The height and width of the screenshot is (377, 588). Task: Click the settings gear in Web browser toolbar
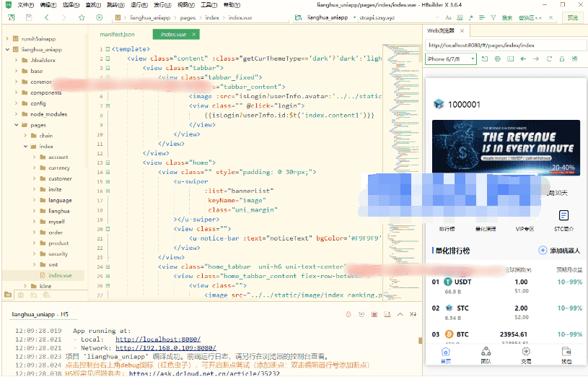tap(498, 59)
